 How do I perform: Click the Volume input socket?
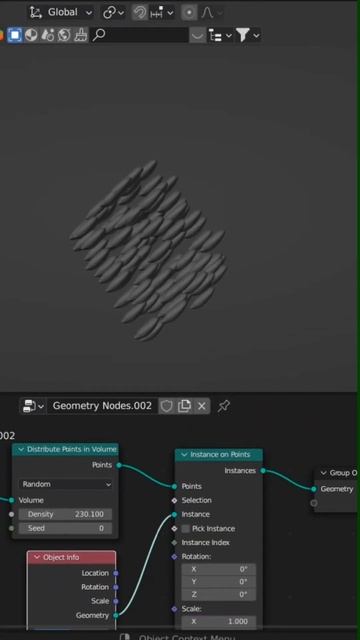click(11, 500)
